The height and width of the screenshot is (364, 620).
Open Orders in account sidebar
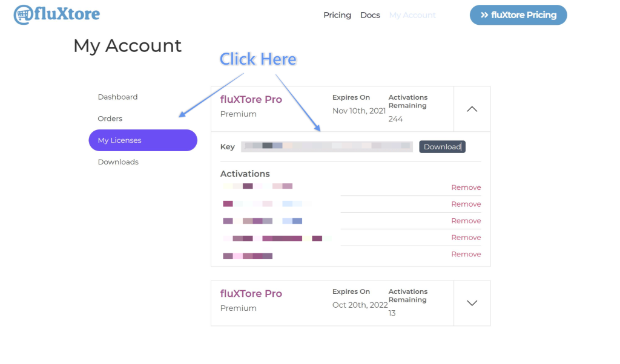click(110, 119)
